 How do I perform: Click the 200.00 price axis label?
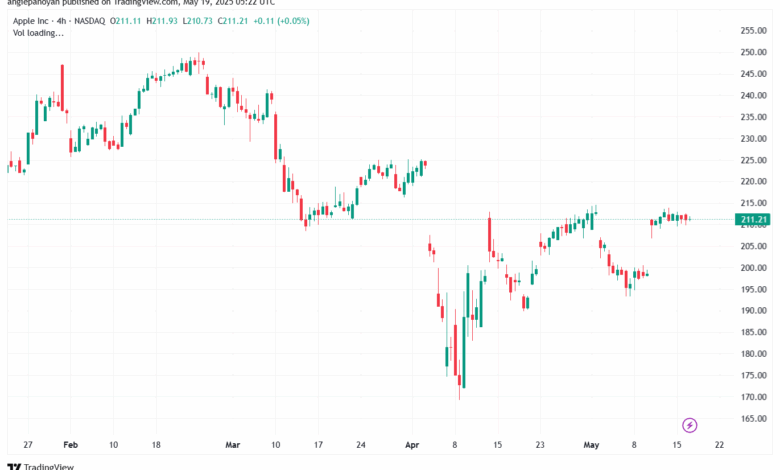(753, 268)
